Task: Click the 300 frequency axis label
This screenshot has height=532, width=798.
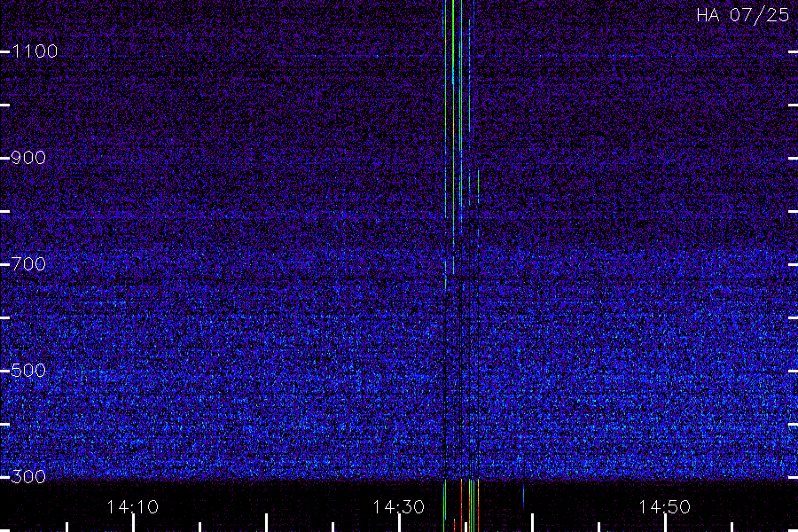Action: click(x=28, y=477)
